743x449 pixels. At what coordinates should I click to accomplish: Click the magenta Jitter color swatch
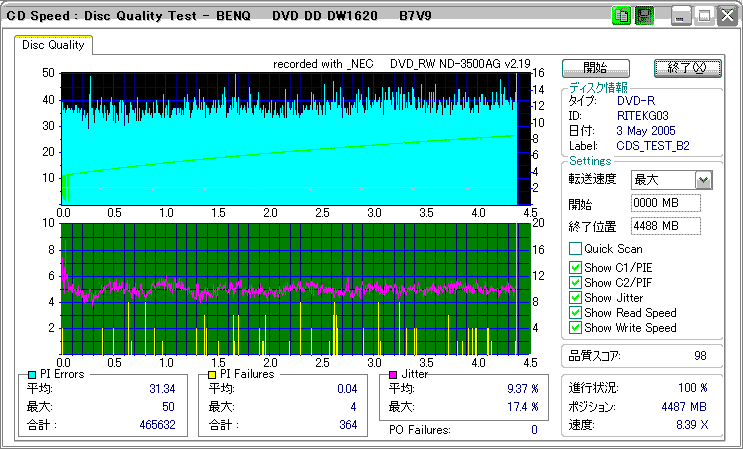[394, 374]
